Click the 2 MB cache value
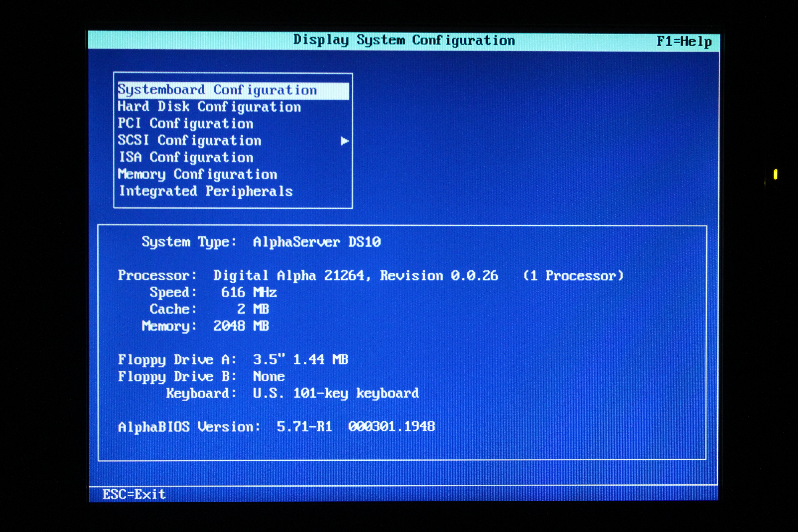This screenshot has width=798, height=532. click(x=253, y=309)
